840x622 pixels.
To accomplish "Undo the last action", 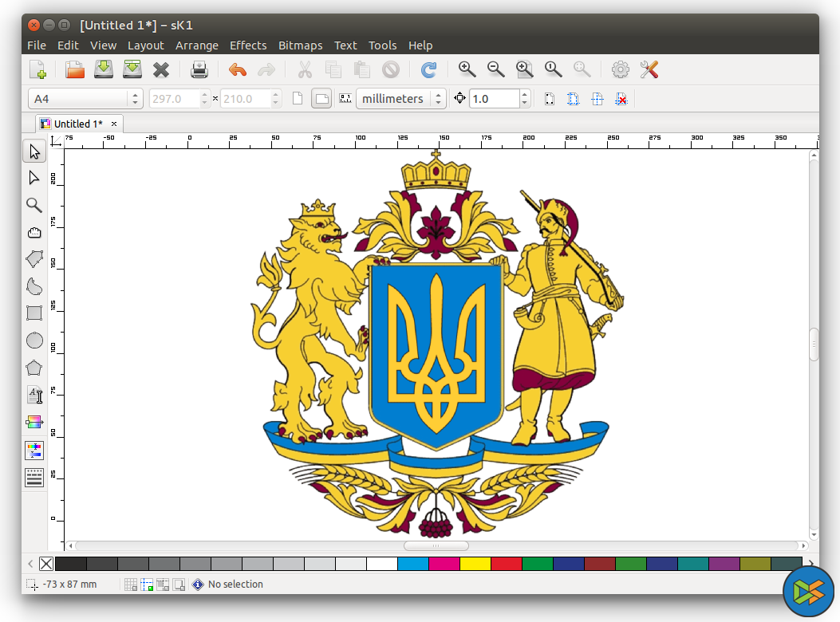I will [x=238, y=70].
